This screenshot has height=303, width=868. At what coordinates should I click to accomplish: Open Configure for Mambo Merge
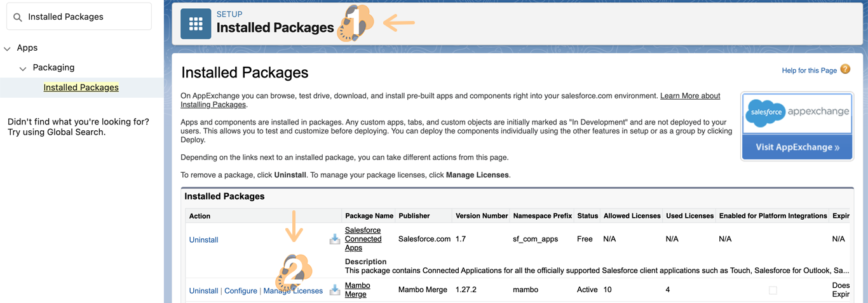tap(240, 291)
